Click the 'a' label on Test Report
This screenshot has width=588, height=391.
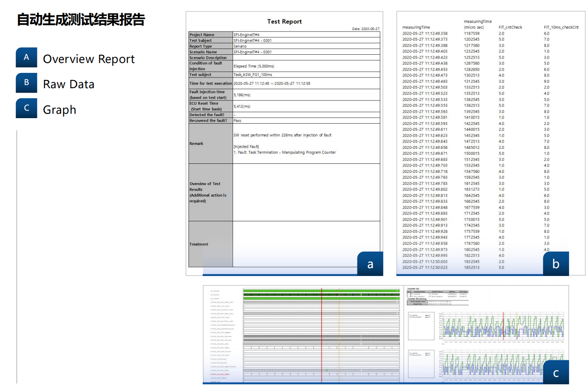370,264
